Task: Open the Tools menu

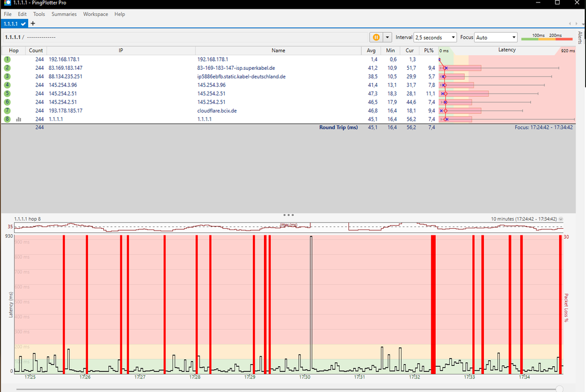Action: point(39,14)
